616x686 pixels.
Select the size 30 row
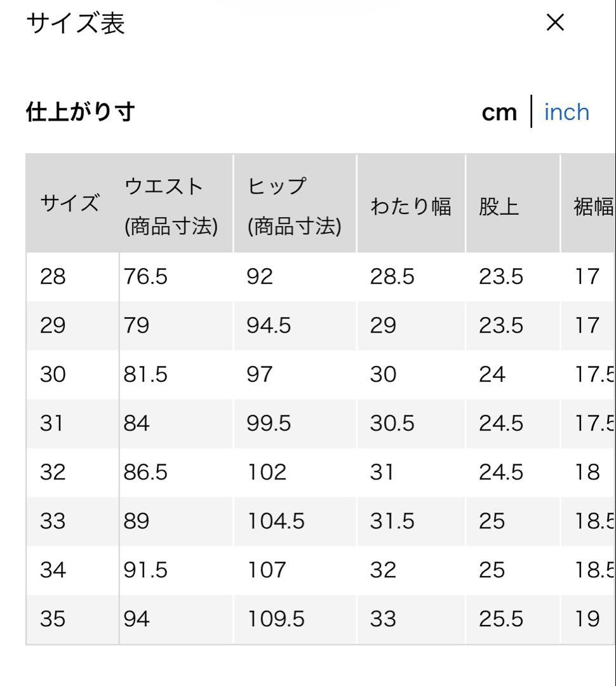(321, 375)
